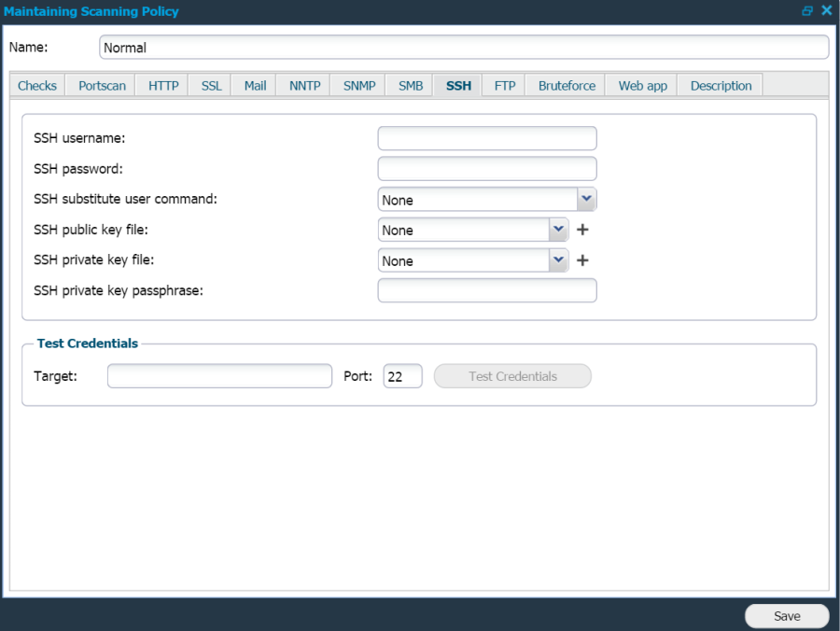Click the Save button
Viewport: 840px width, 631px height.
786,616
